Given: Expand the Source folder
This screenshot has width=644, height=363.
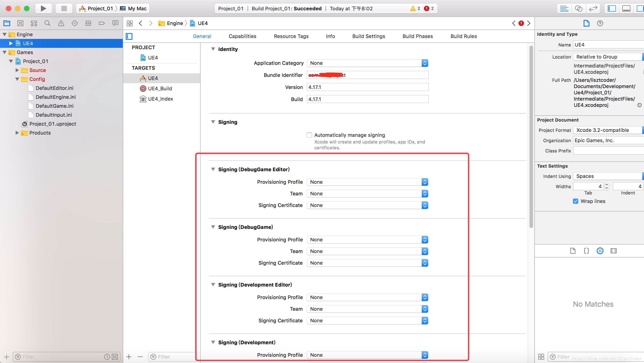Looking at the screenshot, I should [x=17, y=70].
